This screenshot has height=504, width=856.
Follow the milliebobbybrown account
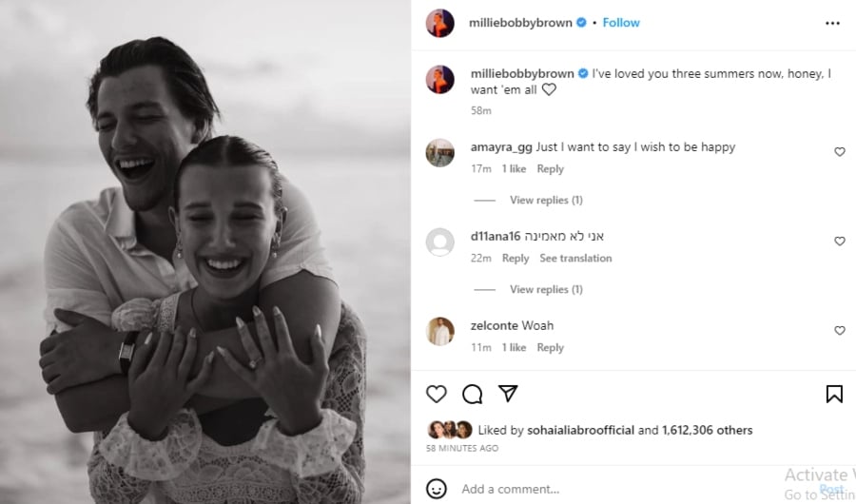[621, 23]
